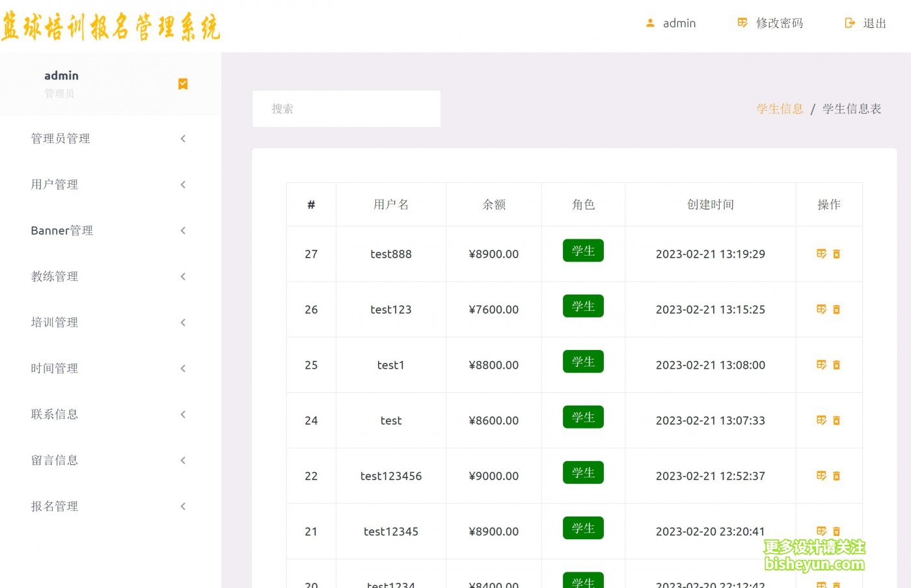Screen dimensions: 911x588
Task: Click username cell test12345
Action: point(391,531)
